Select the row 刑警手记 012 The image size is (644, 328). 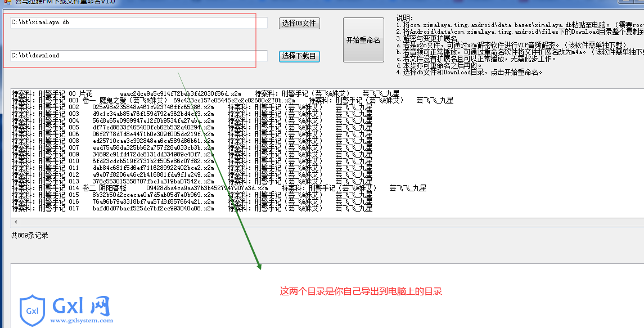tap(192, 174)
